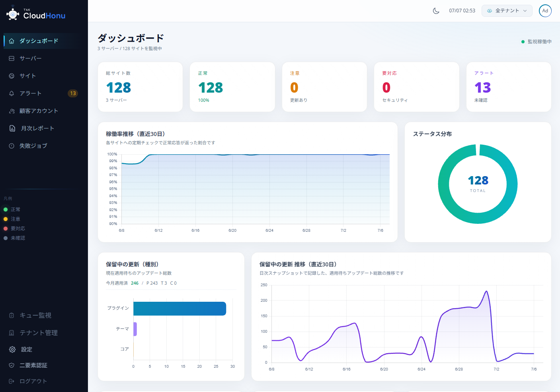Click the logout icon beside ログアウト
Image resolution: width=560 pixels, height=392 pixels.
point(12,381)
